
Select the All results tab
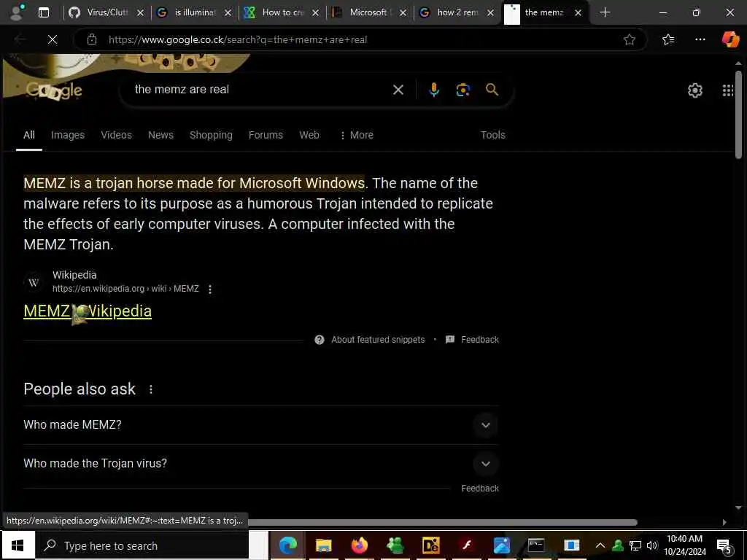(29, 135)
